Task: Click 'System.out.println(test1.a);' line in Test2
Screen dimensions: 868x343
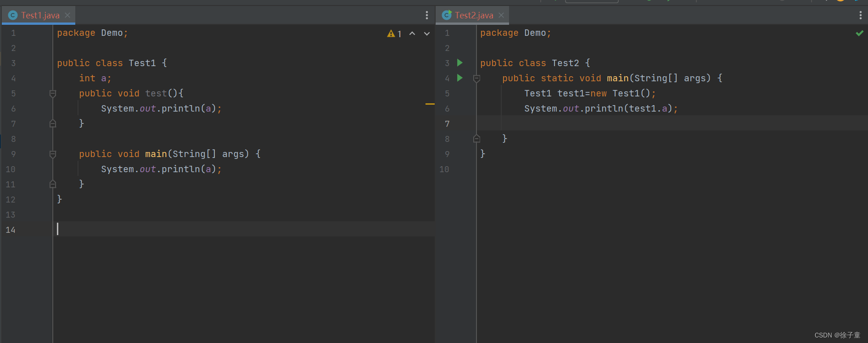Action: [601, 108]
